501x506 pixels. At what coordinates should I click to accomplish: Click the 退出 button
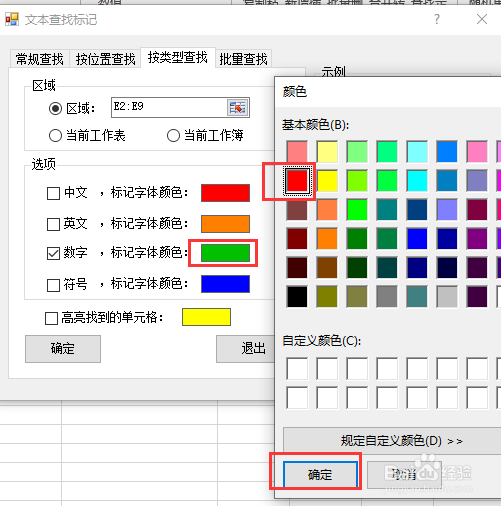[246, 349]
